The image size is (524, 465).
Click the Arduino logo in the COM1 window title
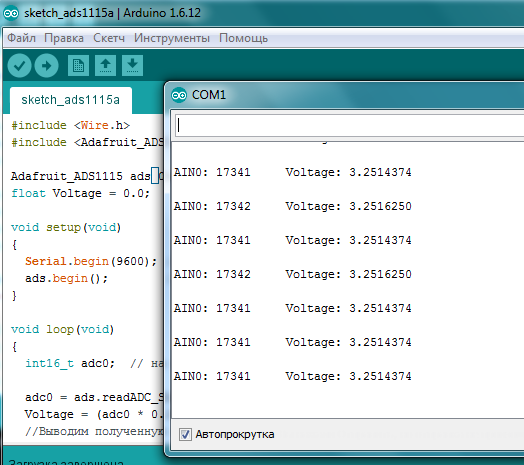pyautogui.click(x=179, y=95)
